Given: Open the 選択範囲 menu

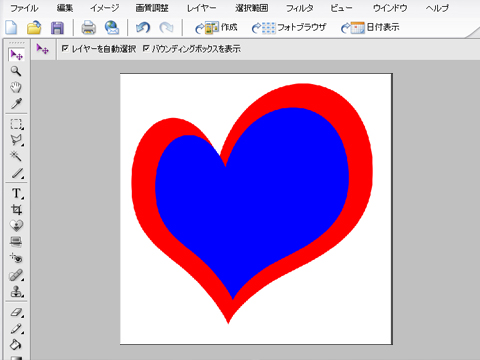Looking at the screenshot, I should (x=252, y=8).
